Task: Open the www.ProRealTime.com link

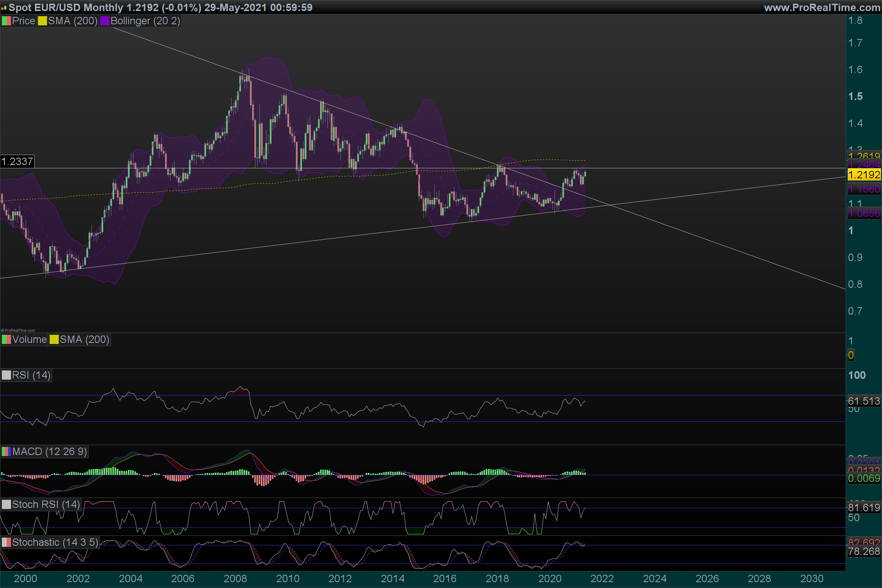Action: [x=822, y=7]
